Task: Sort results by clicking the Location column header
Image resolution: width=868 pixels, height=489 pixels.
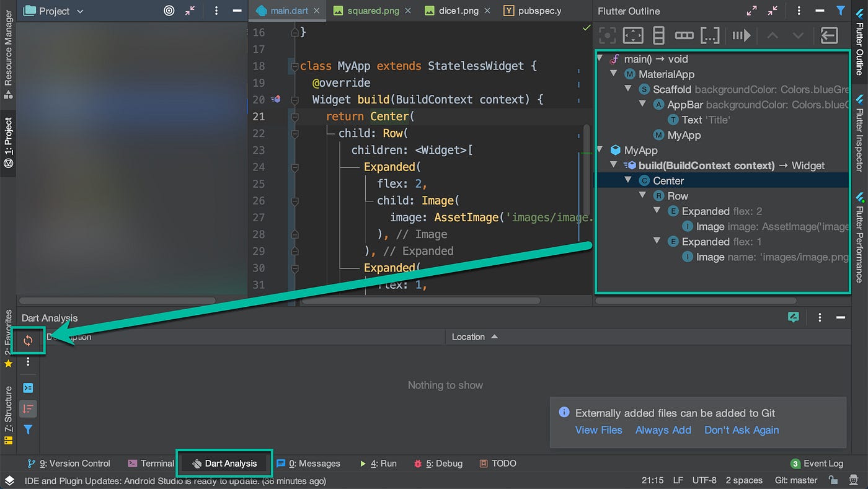Action: [x=469, y=337]
